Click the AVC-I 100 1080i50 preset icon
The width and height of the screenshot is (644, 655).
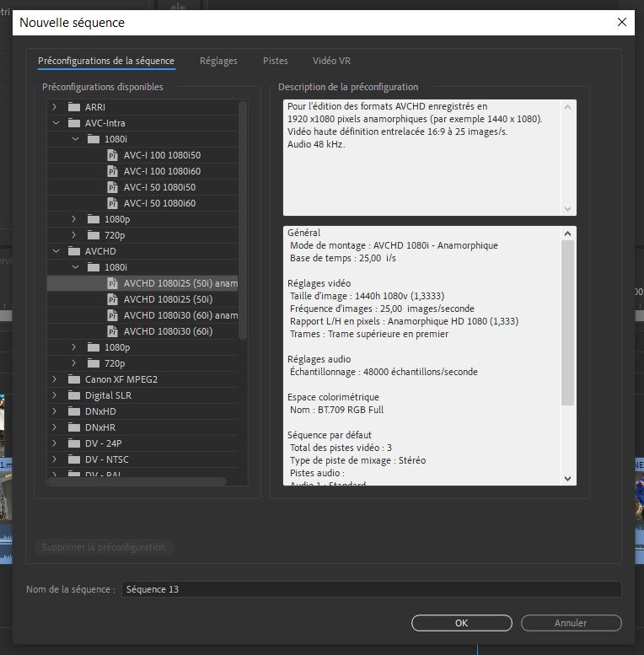[x=113, y=155]
